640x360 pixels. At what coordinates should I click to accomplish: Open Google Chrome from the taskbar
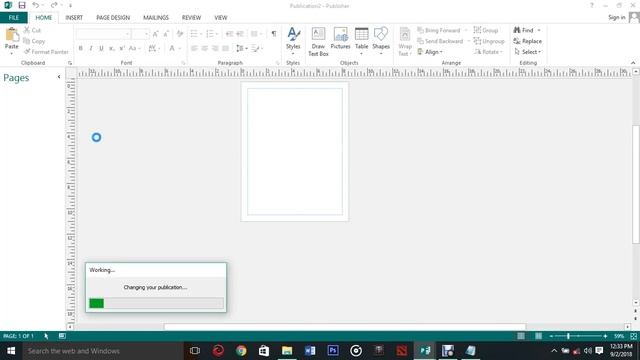pos(241,351)
